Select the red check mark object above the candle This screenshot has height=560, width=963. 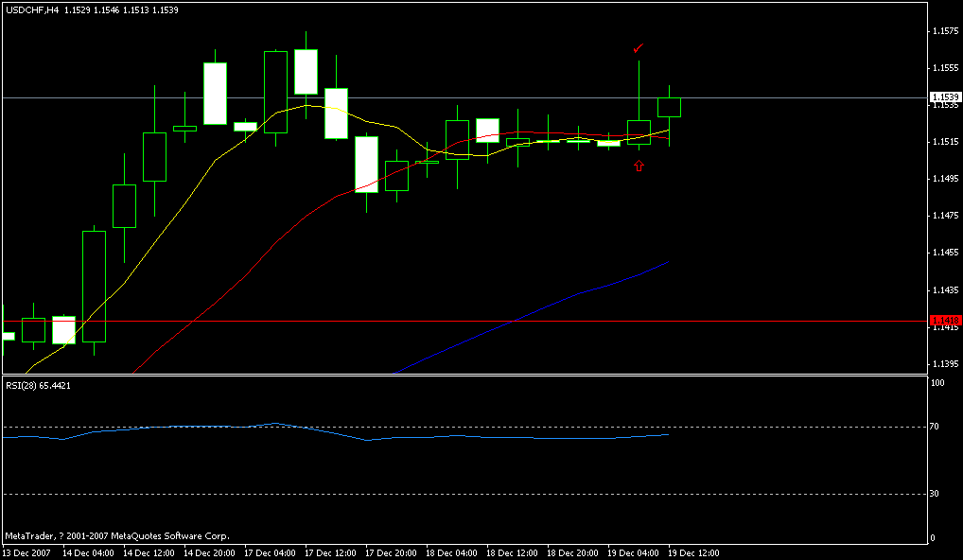639,48
